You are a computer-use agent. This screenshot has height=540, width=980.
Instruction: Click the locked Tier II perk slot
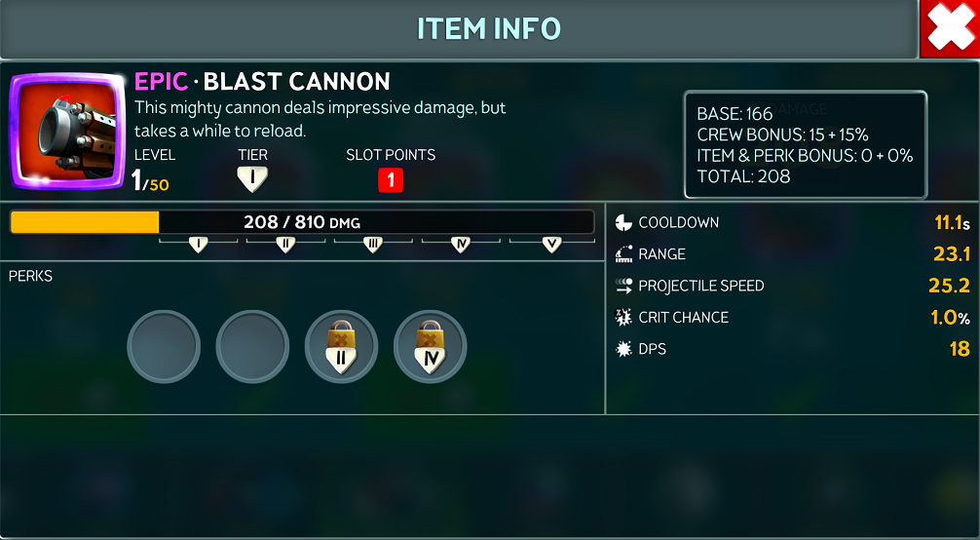pyautogui.click(x=341, y=347)
